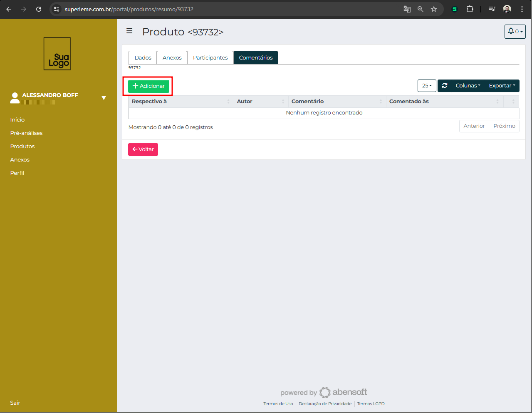Bookmark this page with star icon

[x=434, y=9]
